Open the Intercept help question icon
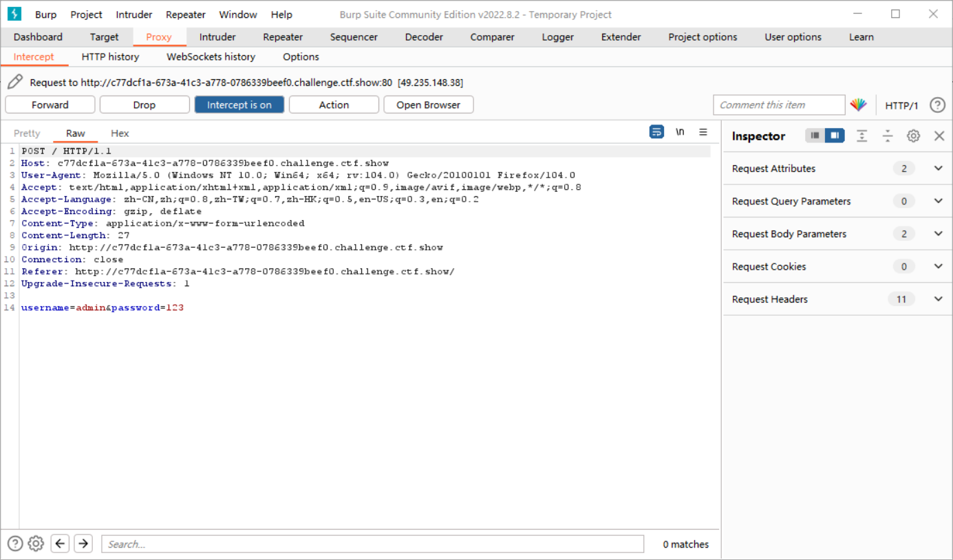The height and width of the screenshot is (560, 953). (x=937, y=105)
